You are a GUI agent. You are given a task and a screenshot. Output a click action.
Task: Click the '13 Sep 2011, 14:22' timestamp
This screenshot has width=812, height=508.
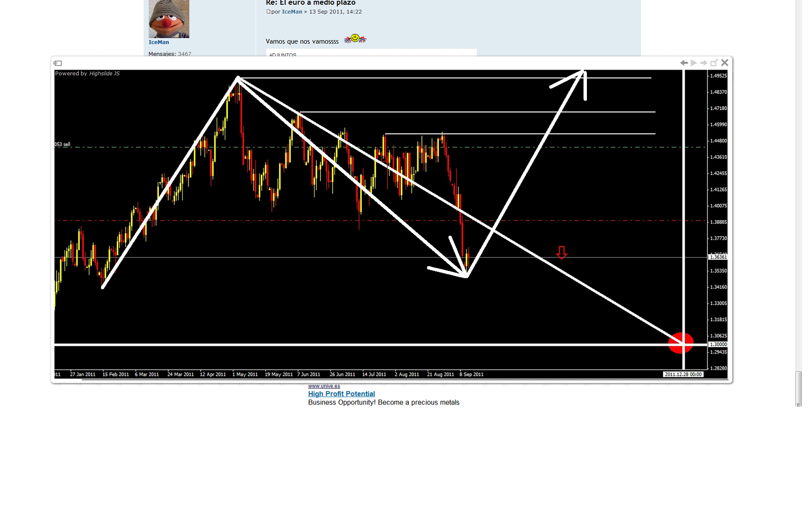pyautogui.click(x=335, y=12)
